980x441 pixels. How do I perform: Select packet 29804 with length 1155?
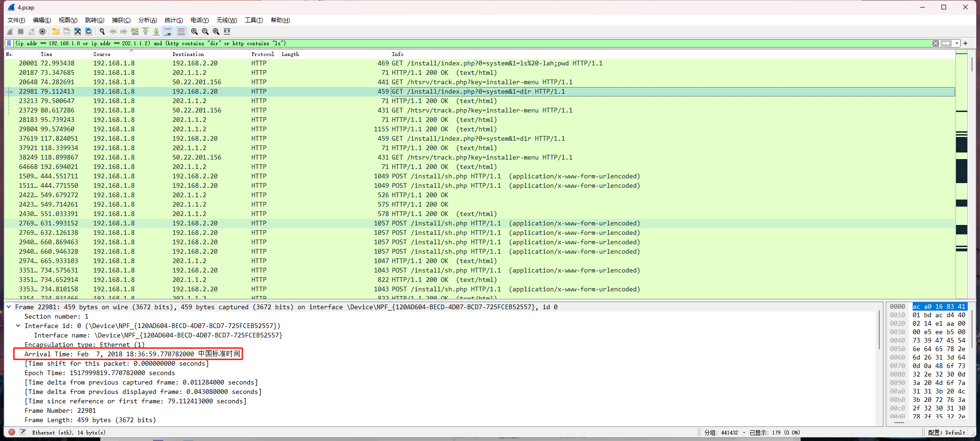coord(480,129)
